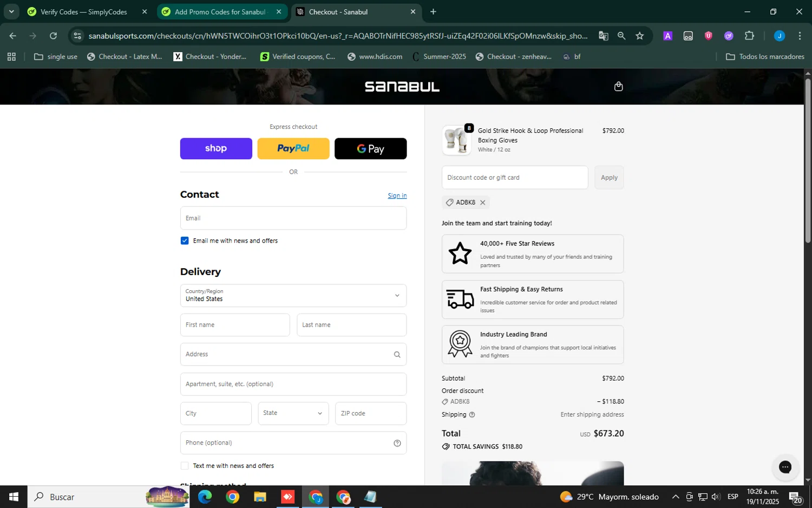Translate this page icon
The height and width of the screenshot is (508, 812).
click(603, 36)
